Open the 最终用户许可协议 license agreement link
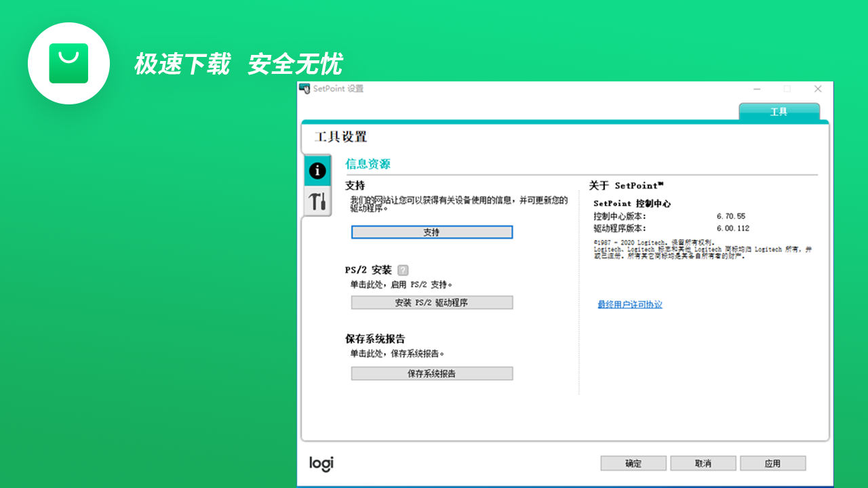868x488 pixels. pyautogui.click(x=629, y=304)
